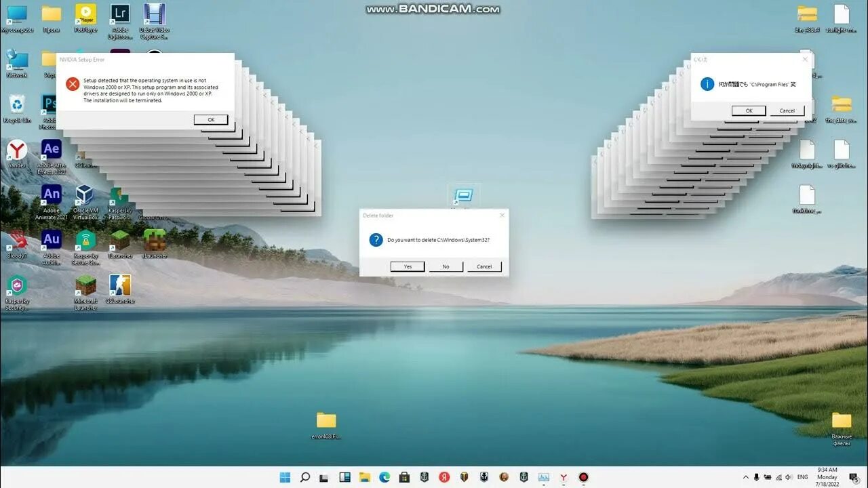Viewport: 868px width, 488px height.
Task: Open Microsoft Store from the taskbar
Action: point(404,477)
